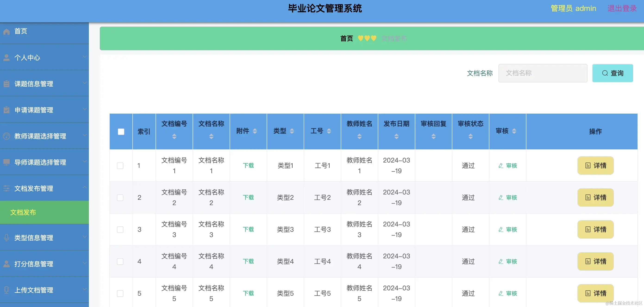Click the 申请课题管理 checklist icon
Image resolution: width=644 pixels, height=307 pixels.
click(6, 110)
